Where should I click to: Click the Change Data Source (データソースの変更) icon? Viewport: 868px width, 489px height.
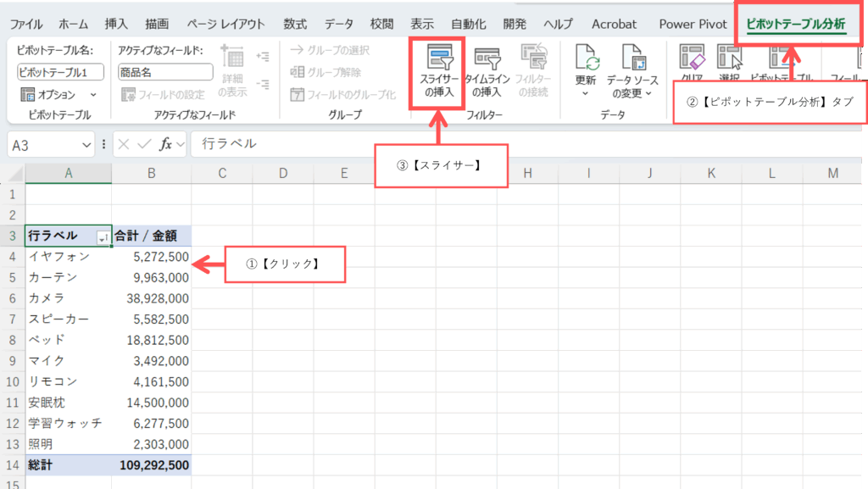pyautogui.click(x=632, y=58)
